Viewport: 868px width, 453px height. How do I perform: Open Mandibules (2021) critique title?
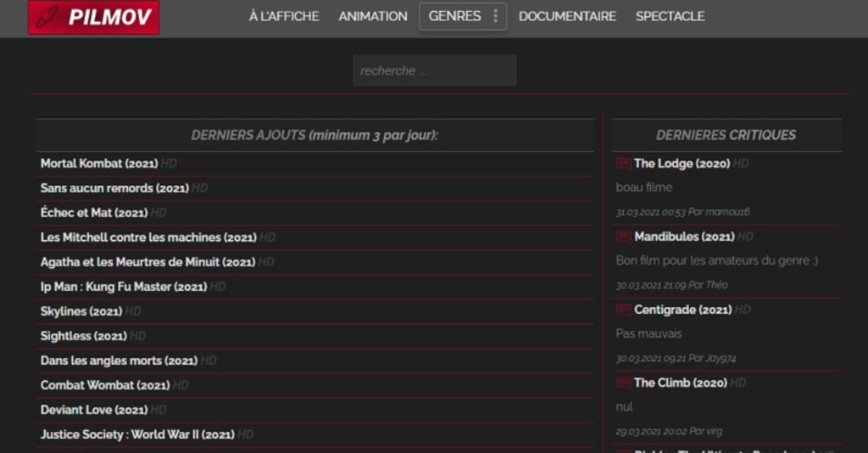683,237
